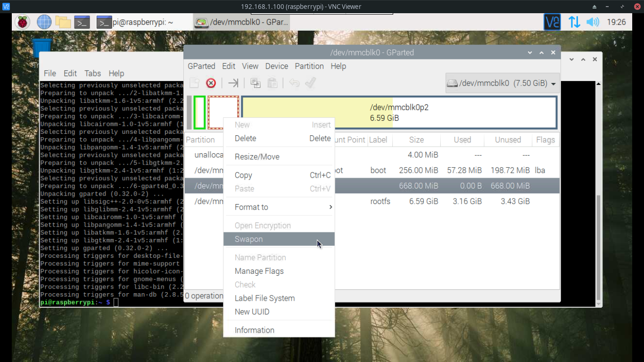Viewport: 644px width, 362px height.
Task: Sort by the Flags column header
Action: (x=545, y=140)
